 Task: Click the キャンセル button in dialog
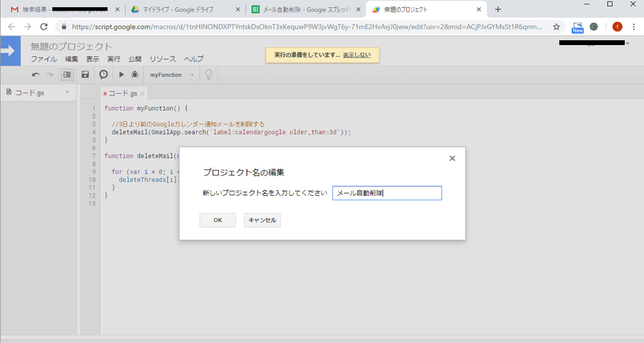[x=262, y=220]
